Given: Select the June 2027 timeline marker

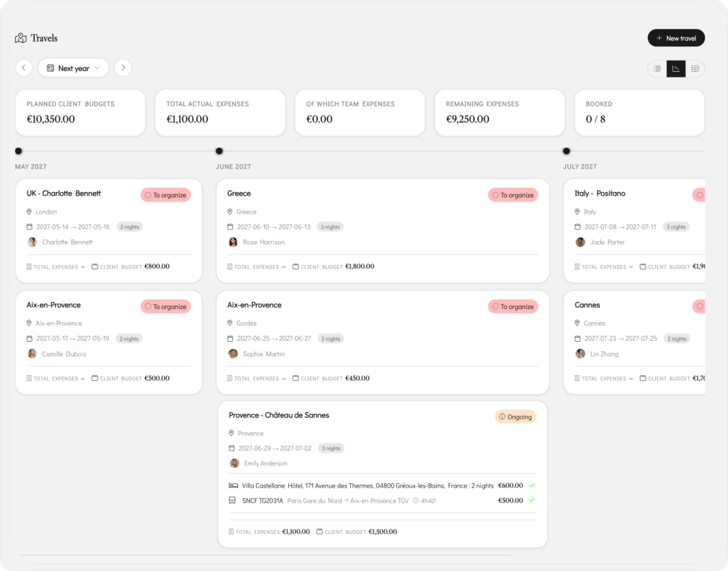Looking at the screenshot, I should (x=219, y=151).
